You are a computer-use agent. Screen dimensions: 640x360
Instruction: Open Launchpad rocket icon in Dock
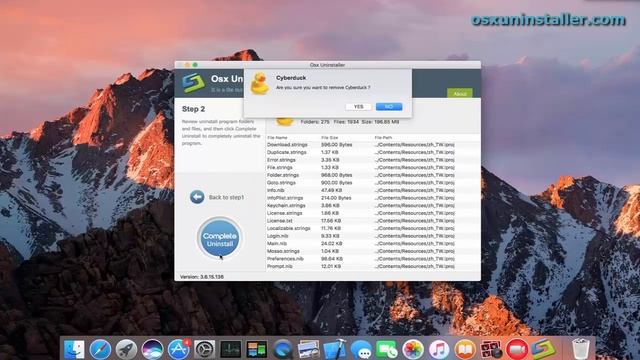click(126, 349)
